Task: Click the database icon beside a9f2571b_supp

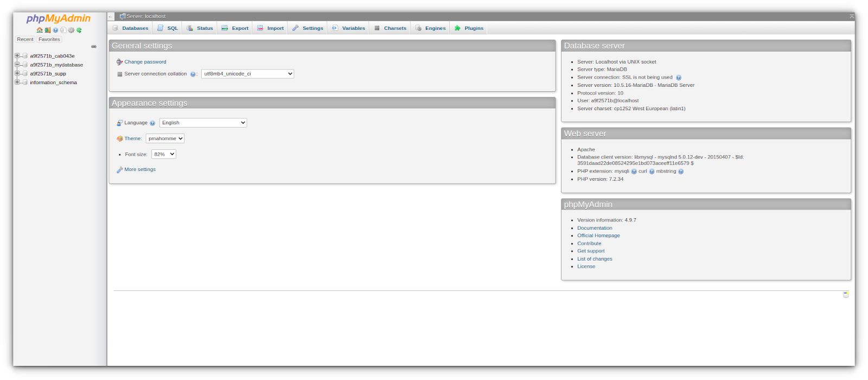Action: click(x=25, y=73)
